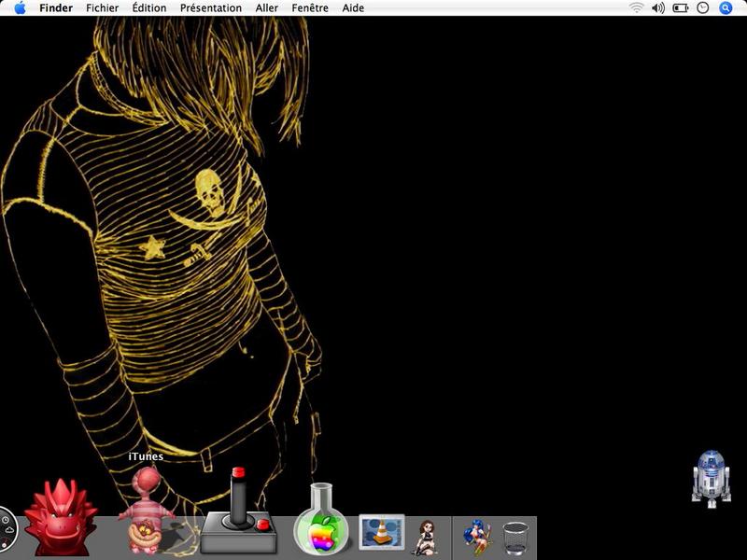Click the battery status icon
747x560 pixels.
[x=681, y=7]
